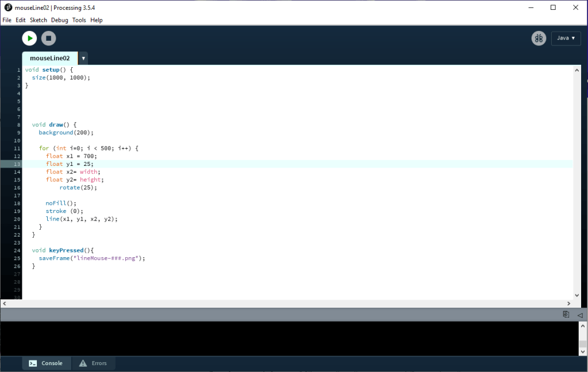Viewport: 588px width, 372px height.
Task: Select the mouseLine02 sketch tab
Action: coord(49,58)
